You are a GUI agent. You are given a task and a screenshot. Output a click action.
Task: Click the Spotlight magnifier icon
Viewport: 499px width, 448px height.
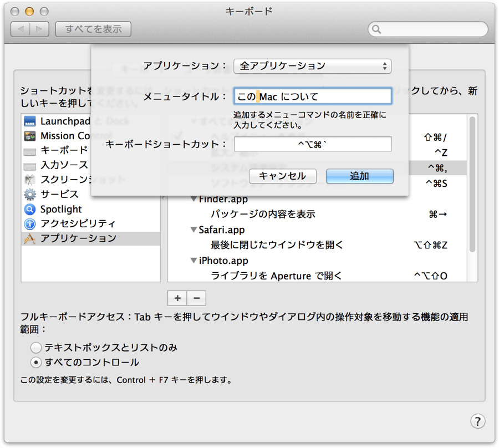click(x=30, y=209)
